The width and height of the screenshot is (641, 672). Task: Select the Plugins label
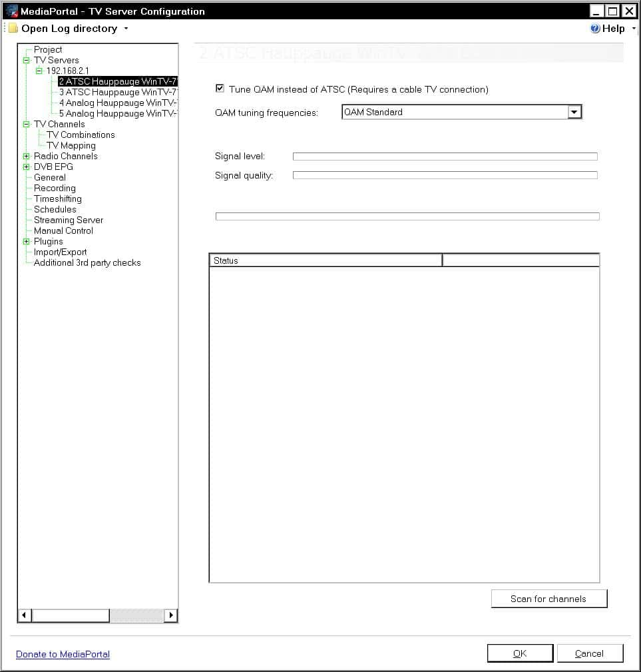tap(49, 242)
